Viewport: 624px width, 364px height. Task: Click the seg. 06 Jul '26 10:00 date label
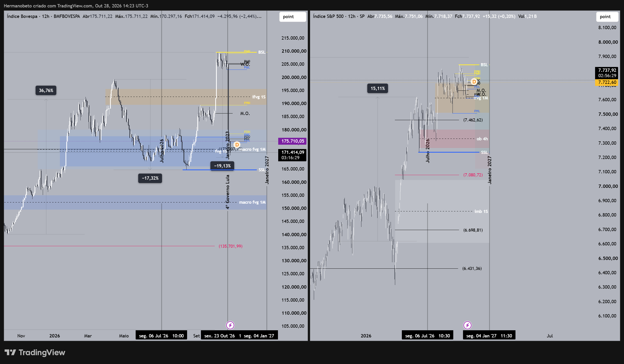tap(161, 336)
